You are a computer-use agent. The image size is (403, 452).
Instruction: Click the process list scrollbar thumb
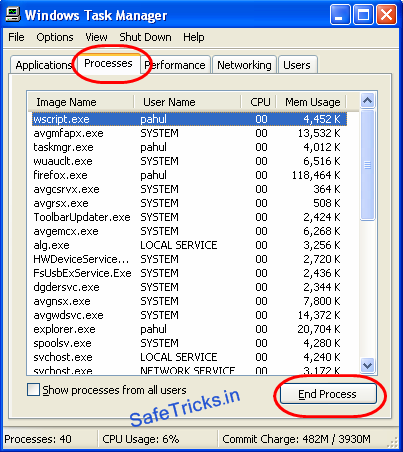coord(367,165)
